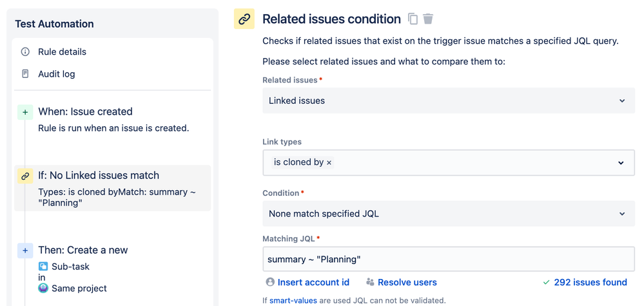The width and height of the screenshot is (644, 306).
Task: Click the large link icon beside heading
Action: (x=244, y=19)
